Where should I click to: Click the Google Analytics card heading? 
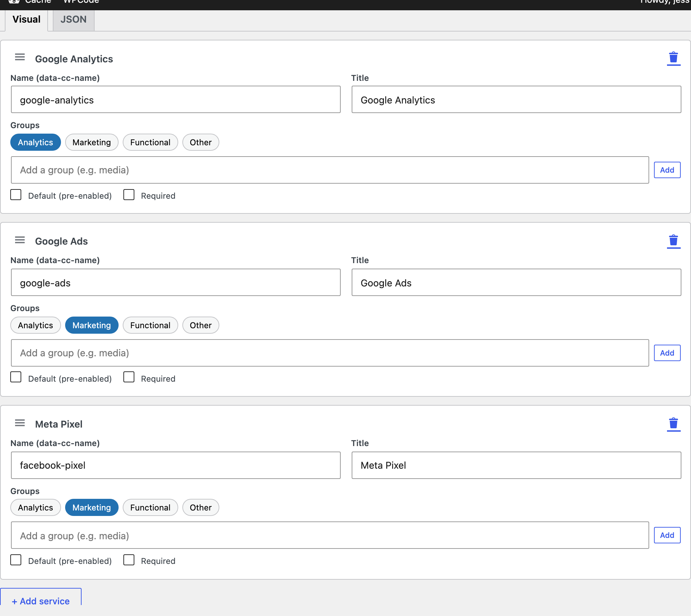[x=74, y=59]
